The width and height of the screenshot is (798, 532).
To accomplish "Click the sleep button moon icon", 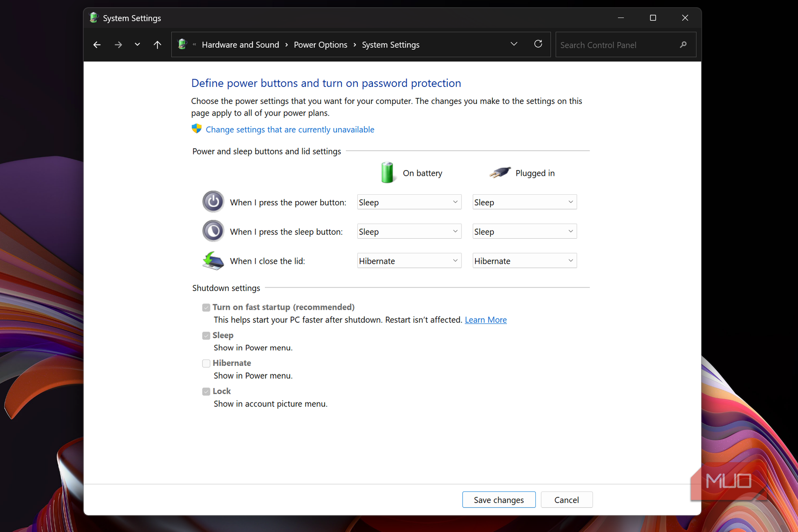I will [213, 231].
